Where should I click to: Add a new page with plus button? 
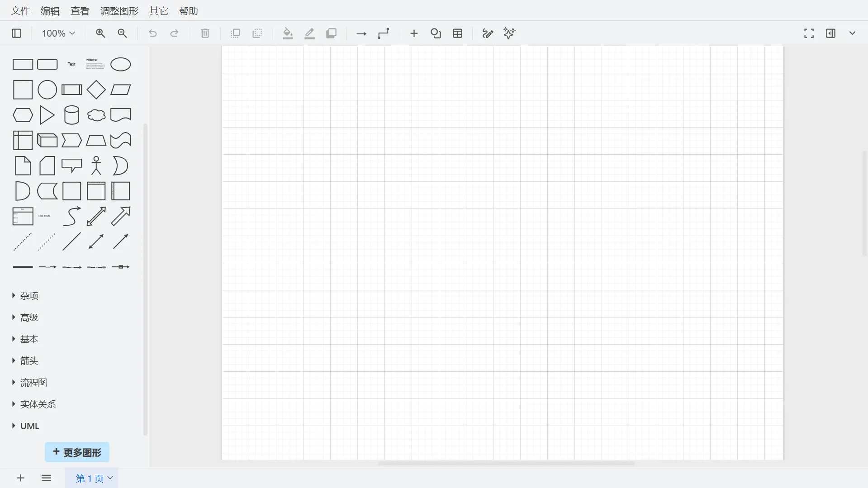point(20,478)
